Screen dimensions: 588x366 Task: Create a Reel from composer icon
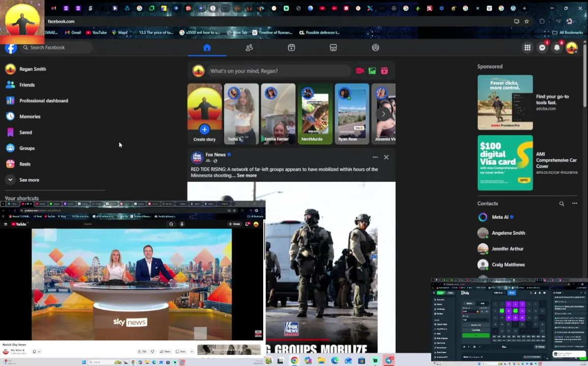coord(384,71)
